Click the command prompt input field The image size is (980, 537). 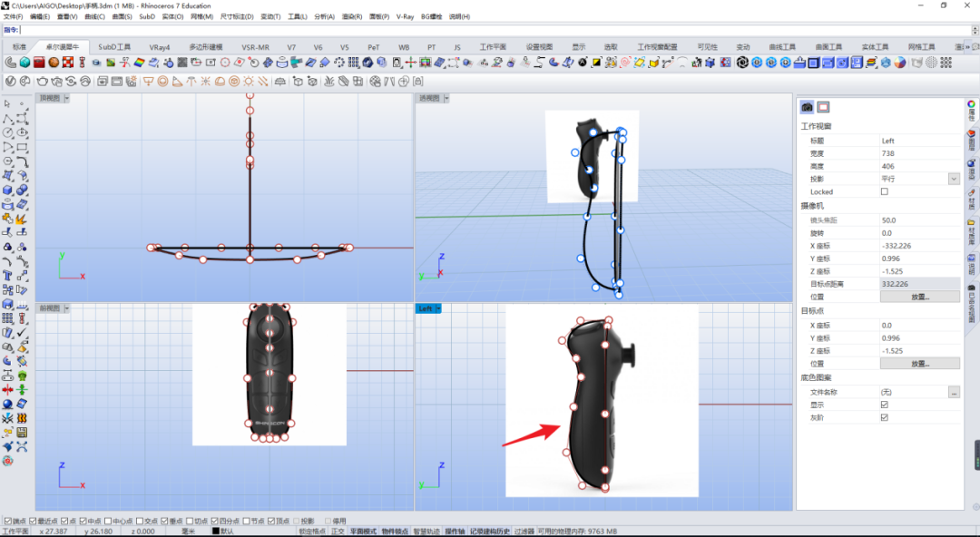[495, 30]
